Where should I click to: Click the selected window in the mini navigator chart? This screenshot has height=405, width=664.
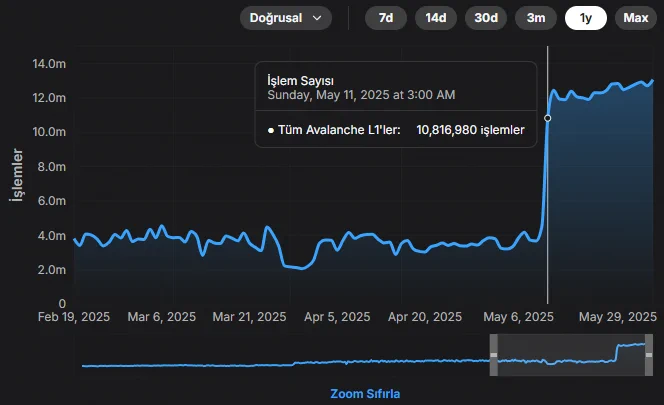click(571, 355)
